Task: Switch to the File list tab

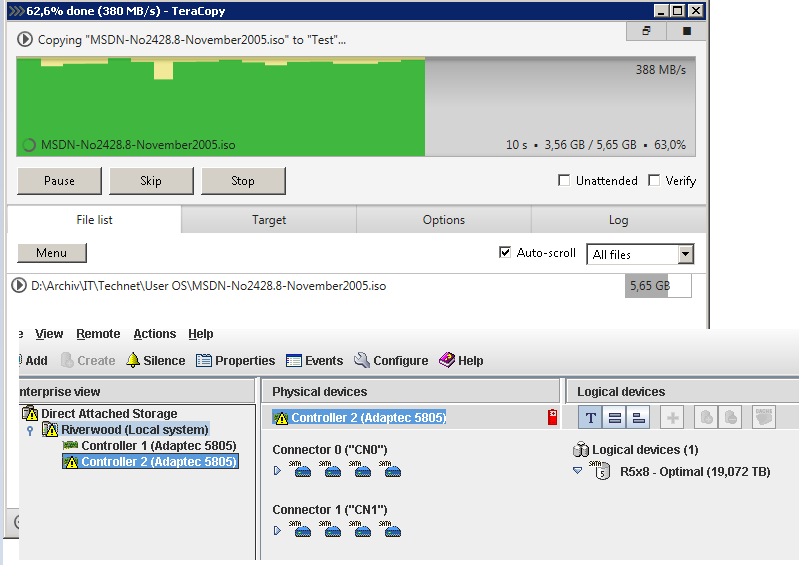Action: coord(94,220)
